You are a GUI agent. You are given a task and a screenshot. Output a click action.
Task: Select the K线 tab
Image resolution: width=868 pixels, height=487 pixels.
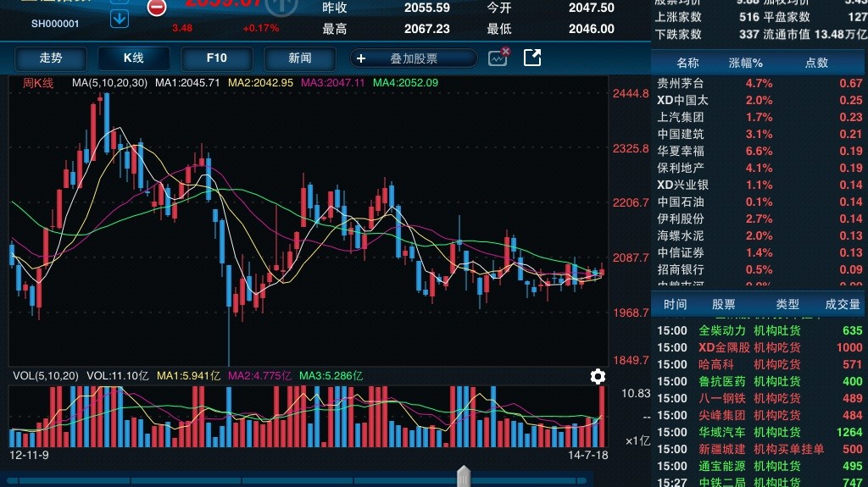(134, 58)
